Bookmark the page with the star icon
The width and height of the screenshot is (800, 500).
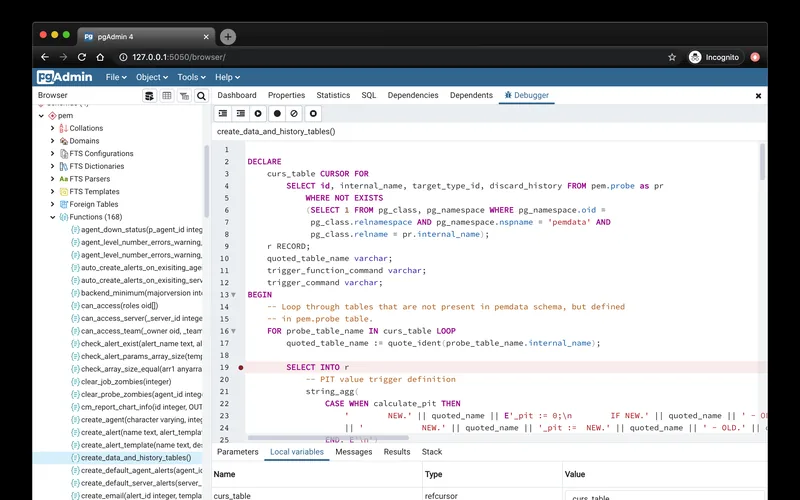pos(672,57)
